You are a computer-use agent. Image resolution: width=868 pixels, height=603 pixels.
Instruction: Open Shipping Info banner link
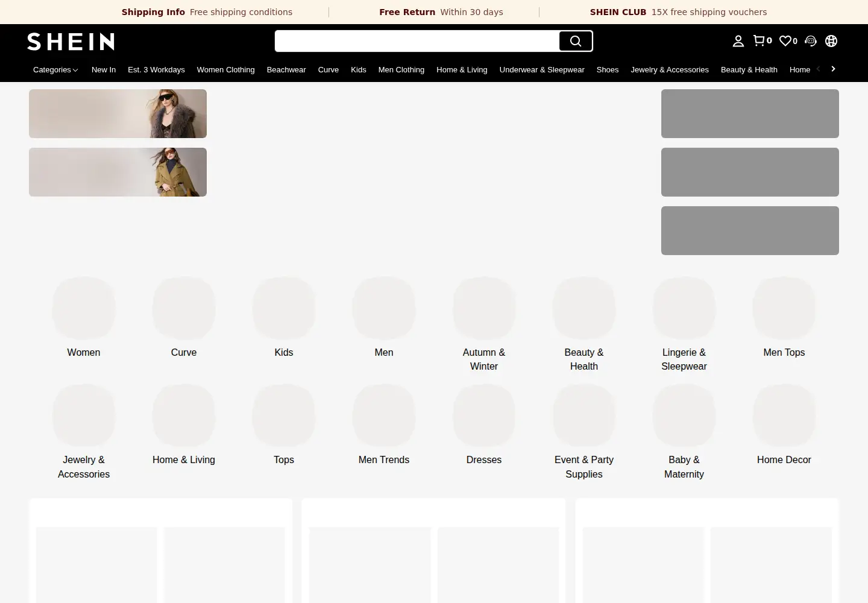[x=207, y=12]
